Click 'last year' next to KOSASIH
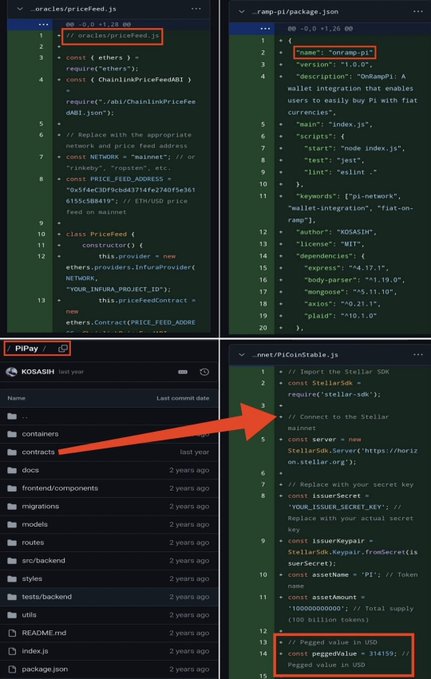This screenshot has height=679, width=431. click(71, 372)
